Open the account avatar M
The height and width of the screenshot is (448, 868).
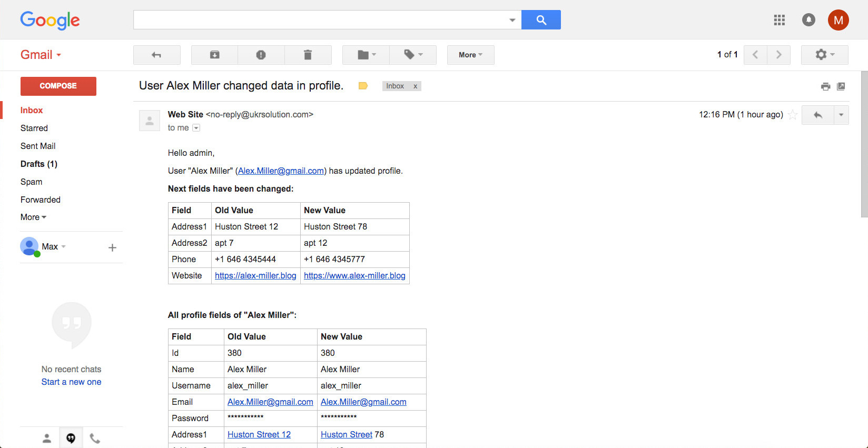click(838, 20)
